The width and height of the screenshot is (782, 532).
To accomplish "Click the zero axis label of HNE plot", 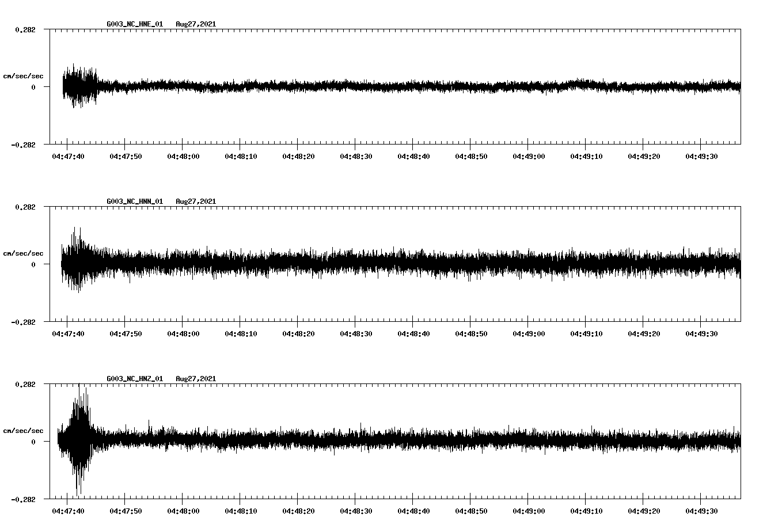I will [33, 87].
